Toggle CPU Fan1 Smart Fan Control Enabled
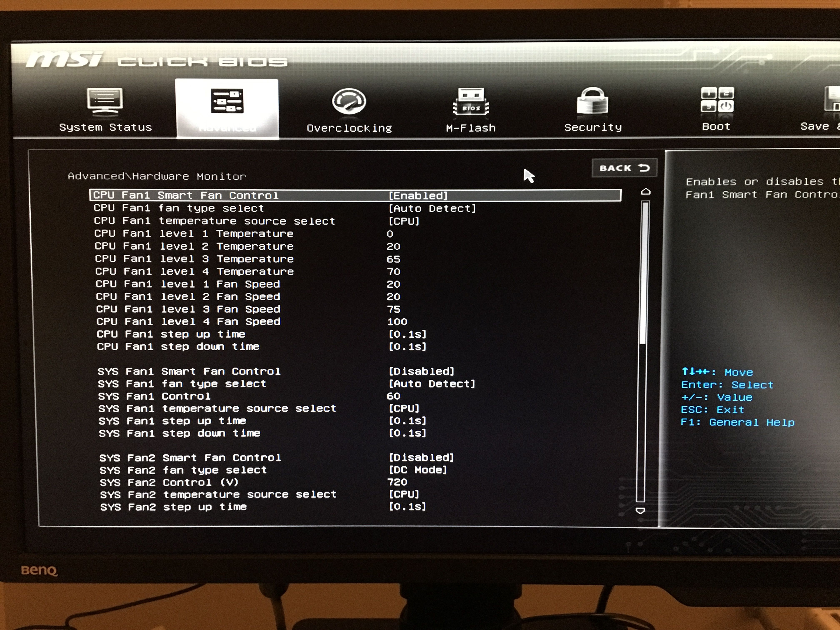This screenshot has height=630, width=840. point(418,196)
